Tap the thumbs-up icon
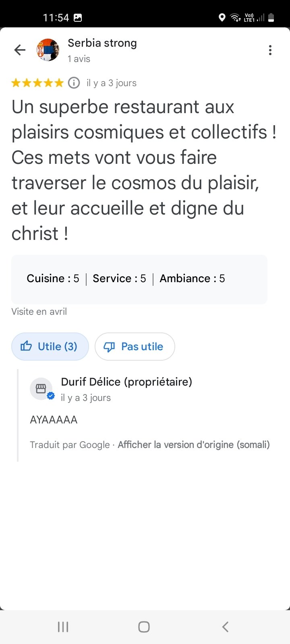The width and height of the screenshot is (290, 644). click(x=26, y=346)
